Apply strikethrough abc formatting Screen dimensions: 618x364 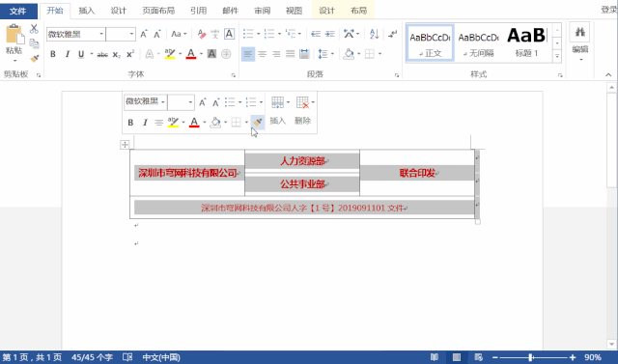[102, 54]
